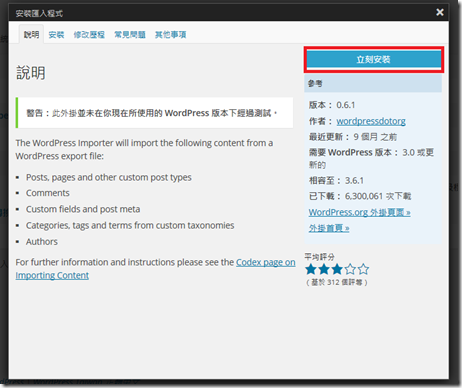Open the 外掛首頁 link
The height and width of the screenshot is (388, 462).
329,228
